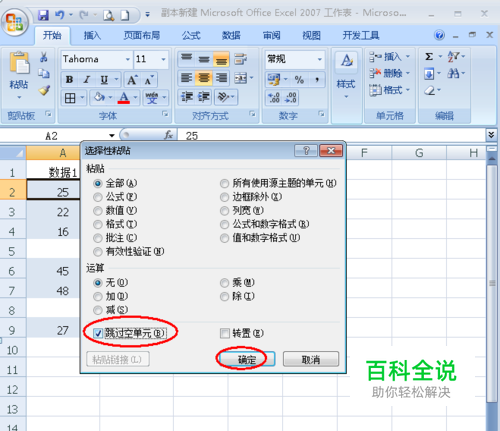Image resolution: width=500 pixels, height=431 pixels.
Task: Apply red font color A
Action: tap(124, 98)
